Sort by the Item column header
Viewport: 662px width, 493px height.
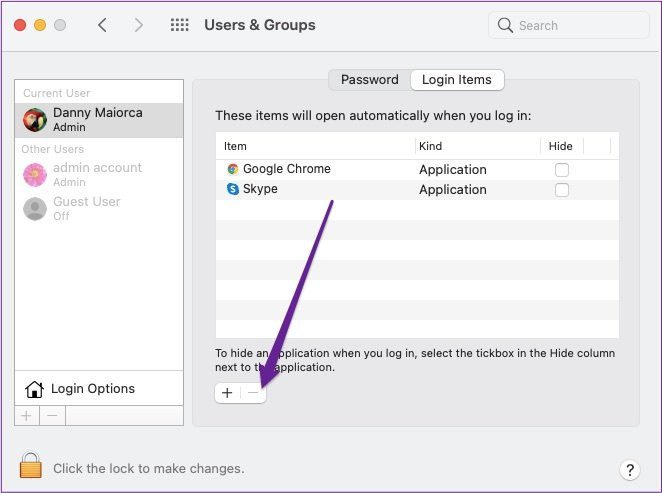pos(315,146)
